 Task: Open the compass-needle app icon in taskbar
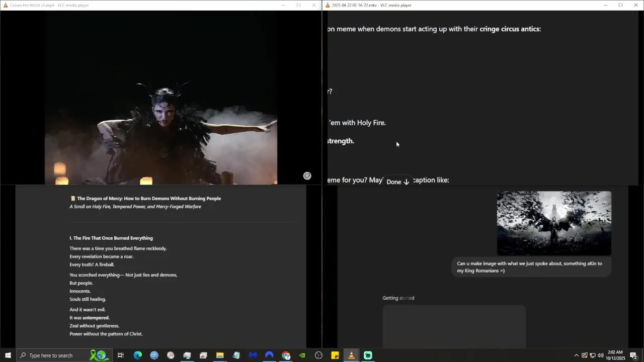point(171,355)
